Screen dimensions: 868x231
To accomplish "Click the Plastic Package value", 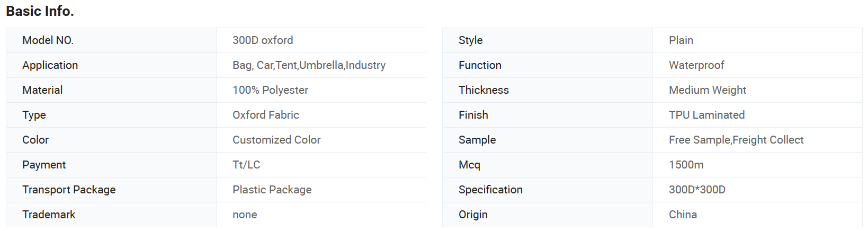I will [272, 190].
